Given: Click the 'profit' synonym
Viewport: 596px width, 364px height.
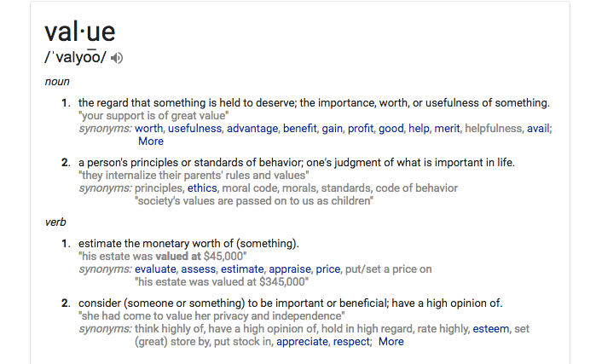Looking at the screenshot, I should click(x=361, y=128).
